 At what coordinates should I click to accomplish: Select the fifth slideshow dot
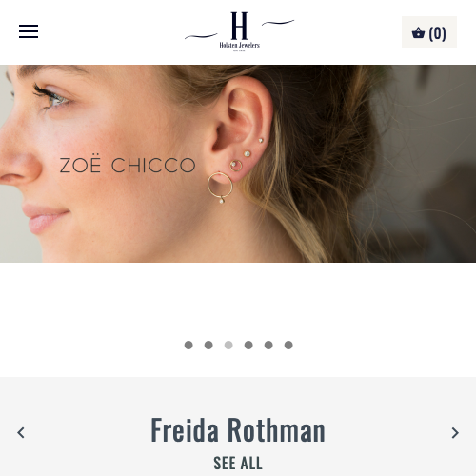click(x=268, y=345)
